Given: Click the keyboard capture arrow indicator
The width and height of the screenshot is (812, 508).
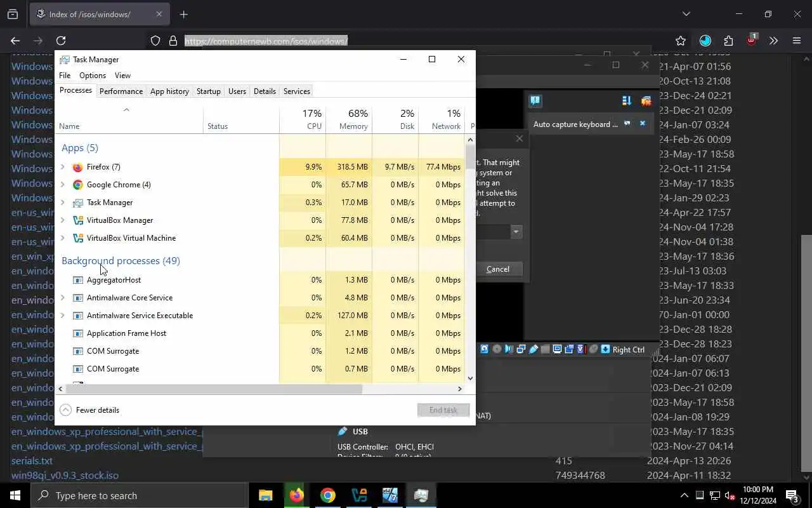Looking at the screenshot, I should coord(605,349).
